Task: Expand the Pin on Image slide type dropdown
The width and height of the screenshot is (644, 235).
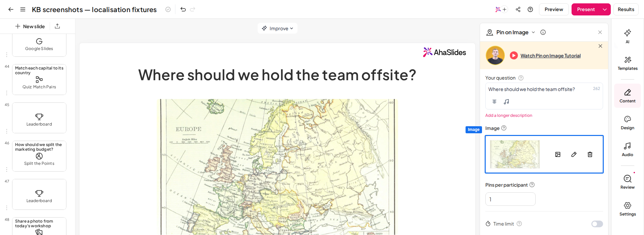Action: 533,32
